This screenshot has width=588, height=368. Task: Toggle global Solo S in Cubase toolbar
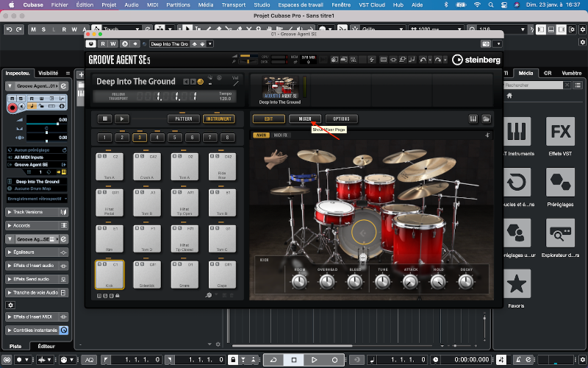pos(43,29)
